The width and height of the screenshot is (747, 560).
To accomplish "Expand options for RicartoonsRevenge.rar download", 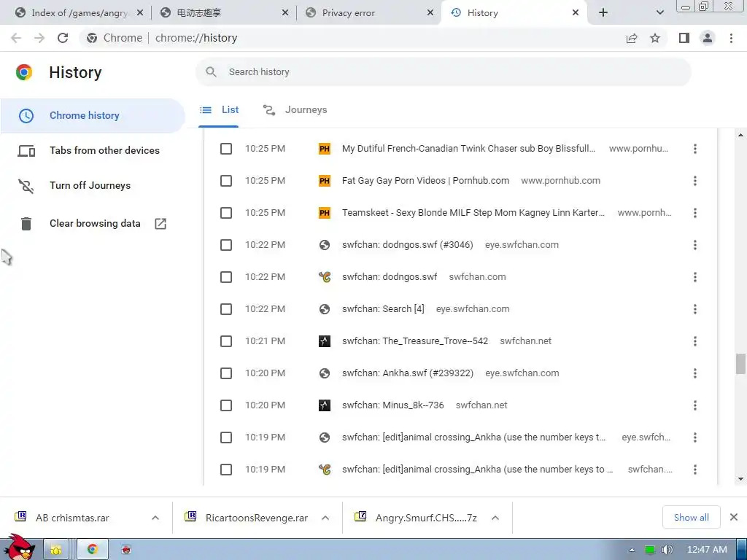I will coord(325,518).
